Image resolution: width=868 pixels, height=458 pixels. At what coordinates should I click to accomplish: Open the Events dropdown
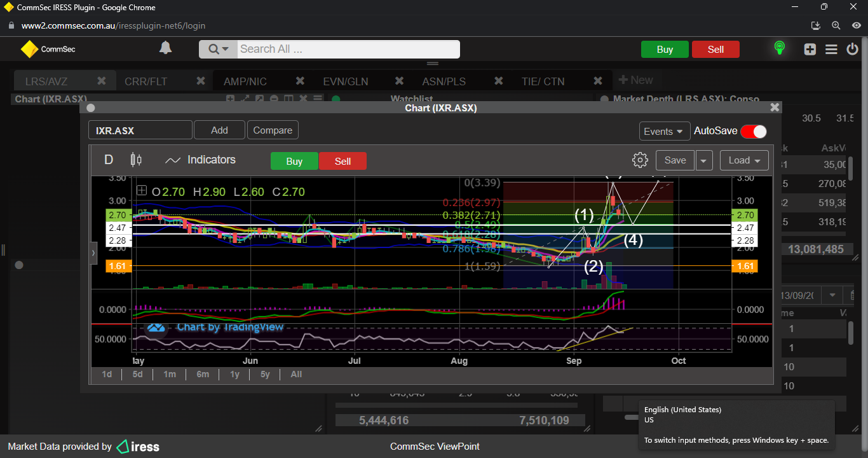[664, 131]
